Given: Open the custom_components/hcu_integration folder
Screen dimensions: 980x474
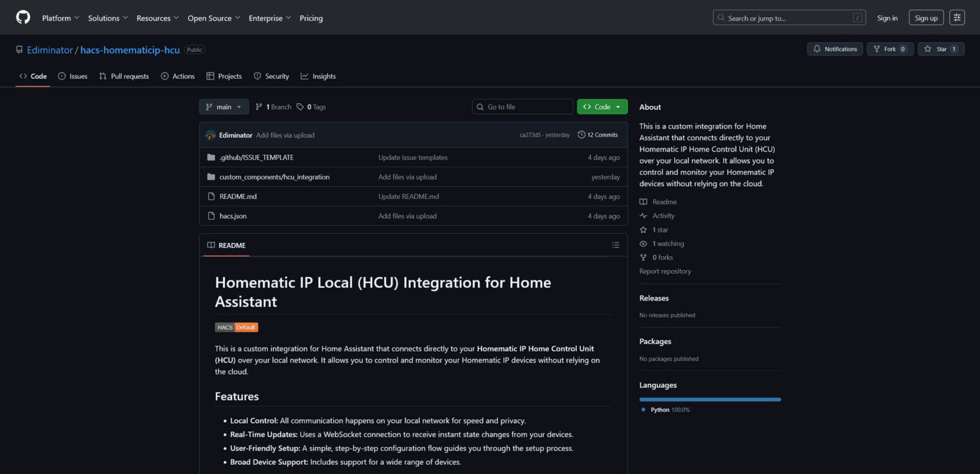Looking at the screenshot, I should pos(274,177).
